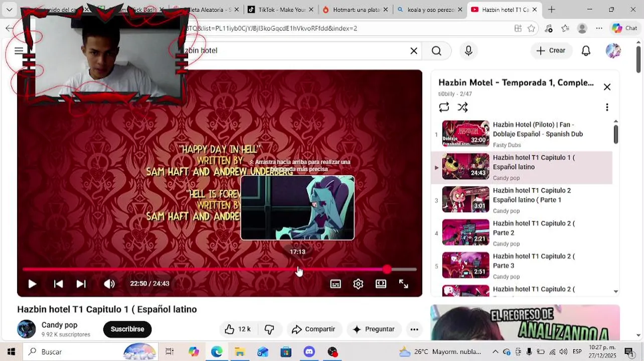Start voice search with microphone
The height and width of the screenshot is (361, 644).
click(468, 51)
